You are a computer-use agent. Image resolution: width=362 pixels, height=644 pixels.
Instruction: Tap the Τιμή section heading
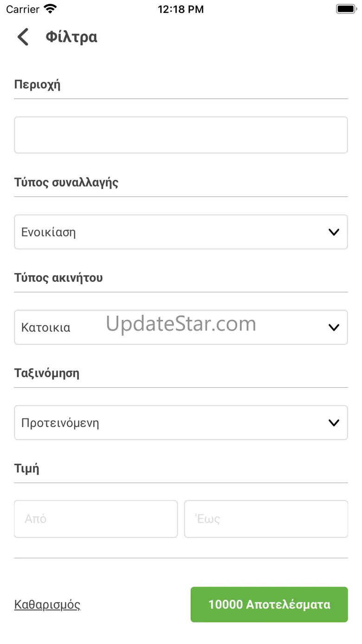(27, 468)
